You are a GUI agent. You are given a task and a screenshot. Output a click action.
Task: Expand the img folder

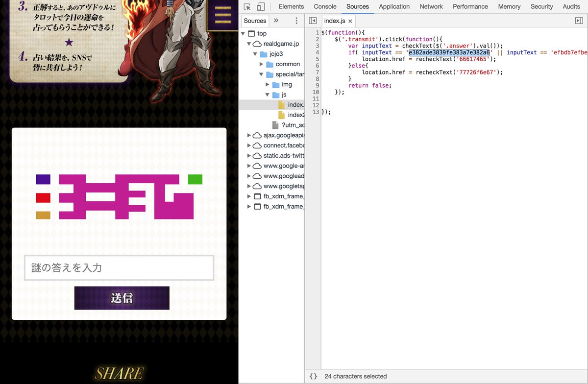pyautogui.click(x=268, y=85)
